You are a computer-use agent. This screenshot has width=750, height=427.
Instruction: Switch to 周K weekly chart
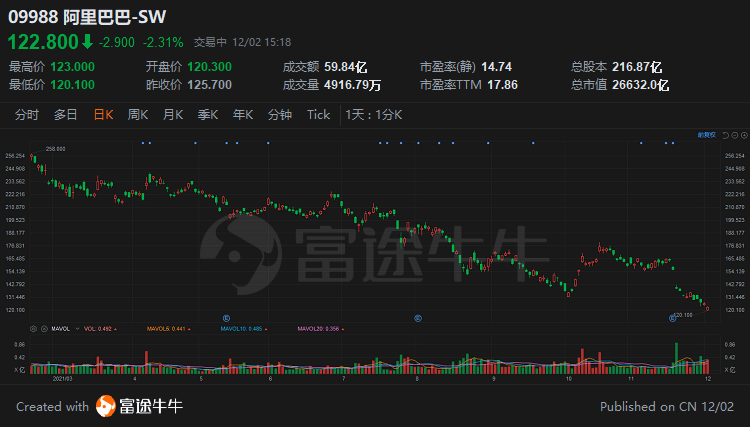point(138,115)
